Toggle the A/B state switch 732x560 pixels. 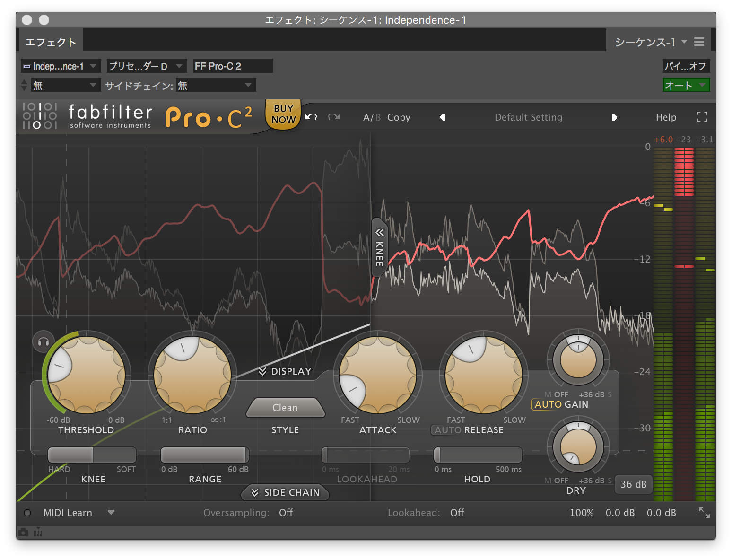[x=372, y=117]
